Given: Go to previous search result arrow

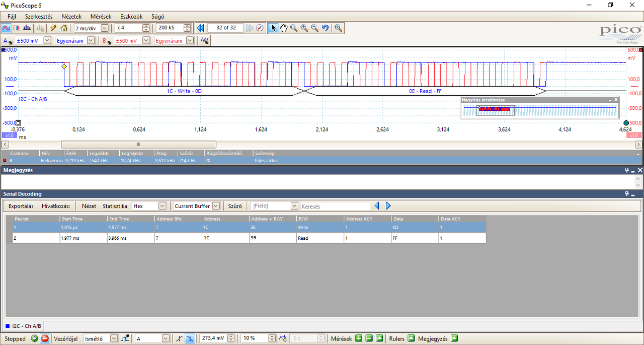Looking at the screenshot, I should (x=376, y=206).
